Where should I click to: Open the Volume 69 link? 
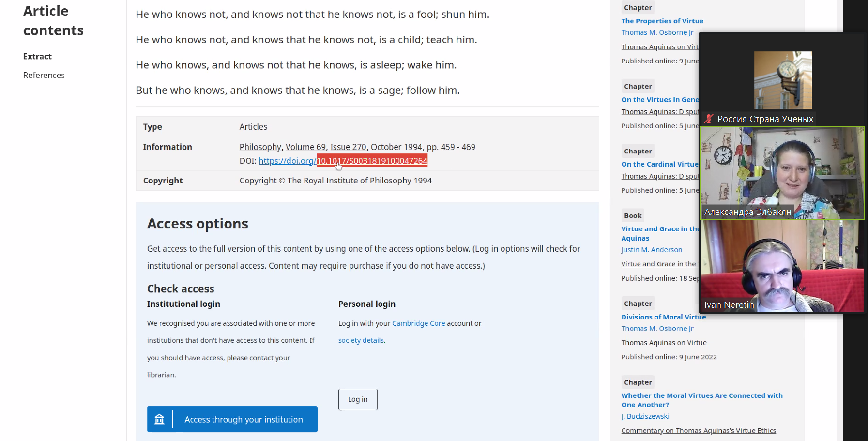[305, 147]
